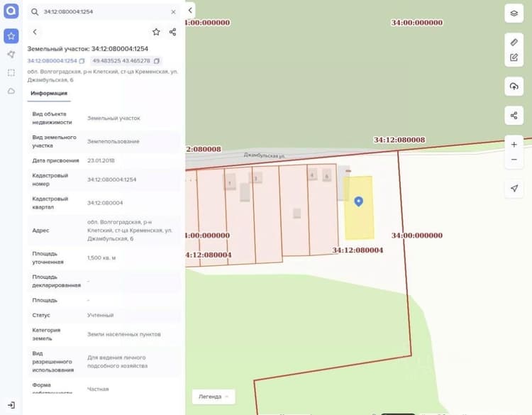Zoom out on the map
532x415 pixels.
[514, 160]
